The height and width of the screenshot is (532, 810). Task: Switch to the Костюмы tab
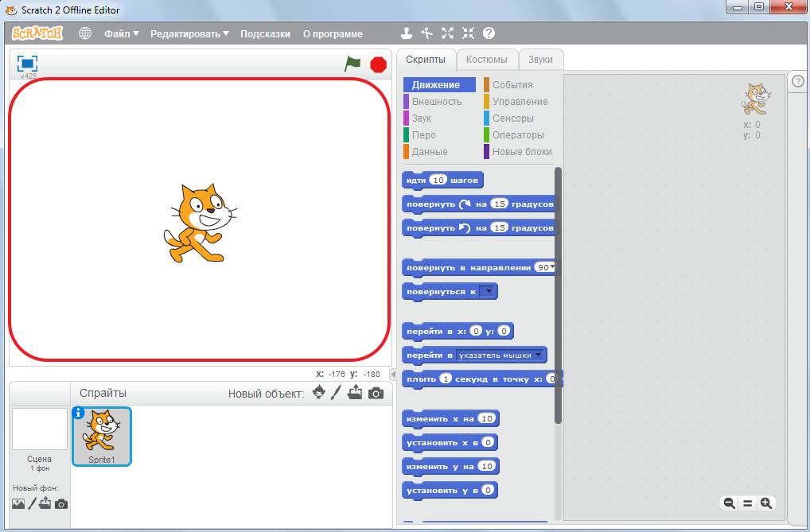pyautogui.click(x=487, y=60)
